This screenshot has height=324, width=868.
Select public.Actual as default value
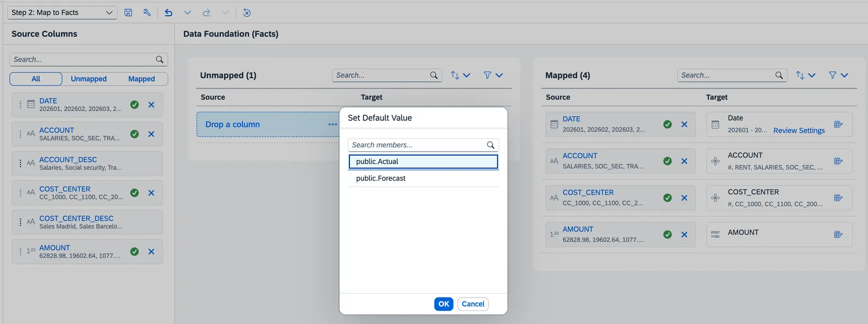click(x=423, y=161)
